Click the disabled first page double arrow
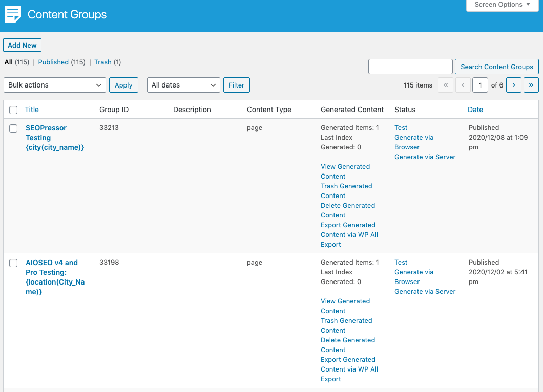 446,85
